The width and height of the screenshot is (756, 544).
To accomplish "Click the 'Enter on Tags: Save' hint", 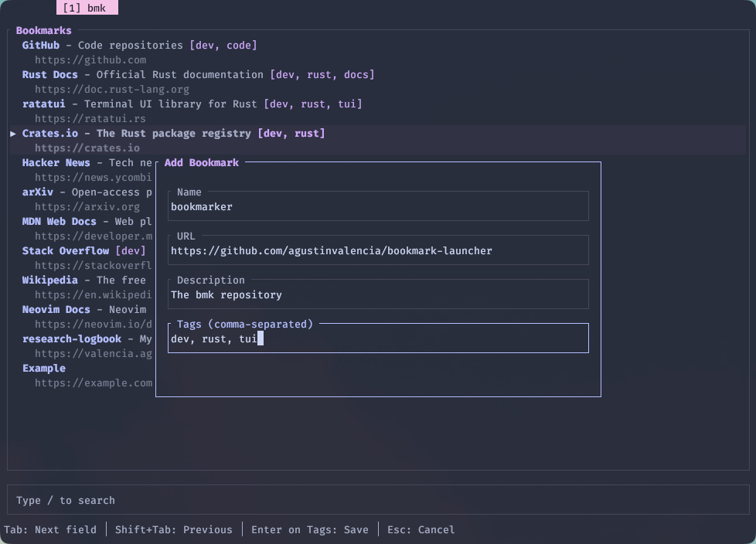I will point(309,530).
